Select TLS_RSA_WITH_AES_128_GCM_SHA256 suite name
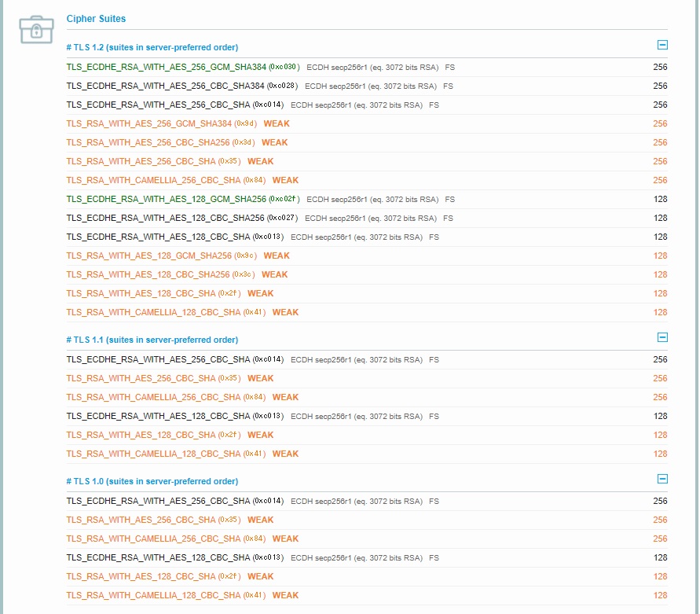 (149, 256)
